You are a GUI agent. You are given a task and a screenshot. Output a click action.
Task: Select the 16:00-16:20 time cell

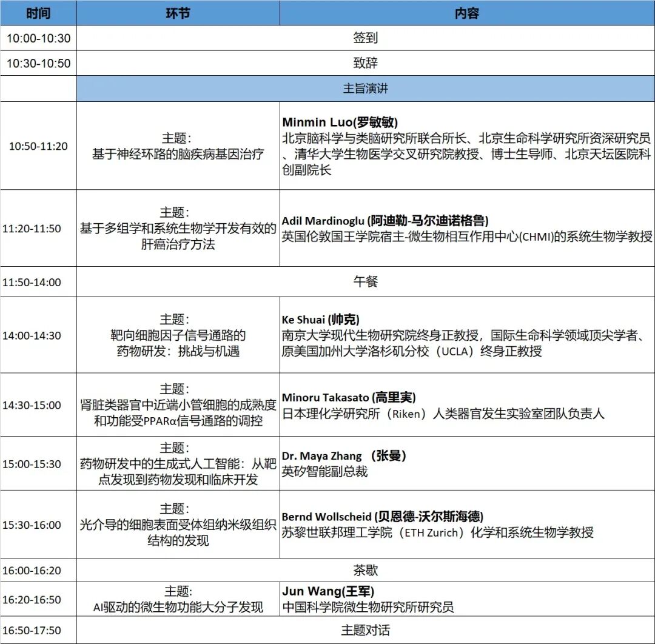tap(38, 571)
